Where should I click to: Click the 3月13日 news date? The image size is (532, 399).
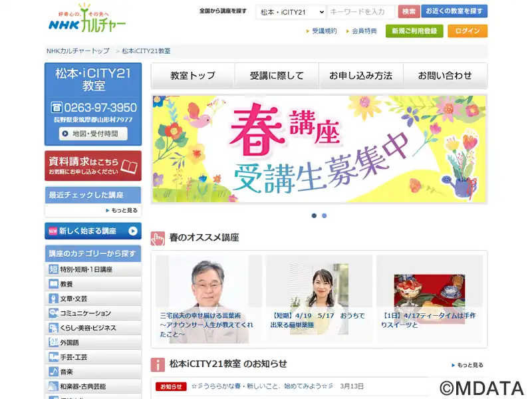coord(352,386)
